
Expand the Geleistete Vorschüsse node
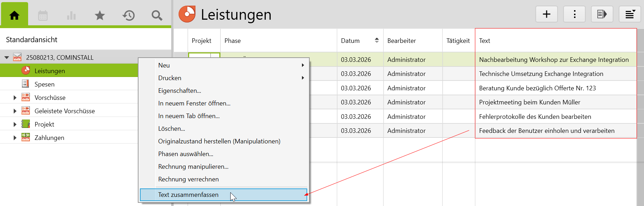(x=15, y=111)
